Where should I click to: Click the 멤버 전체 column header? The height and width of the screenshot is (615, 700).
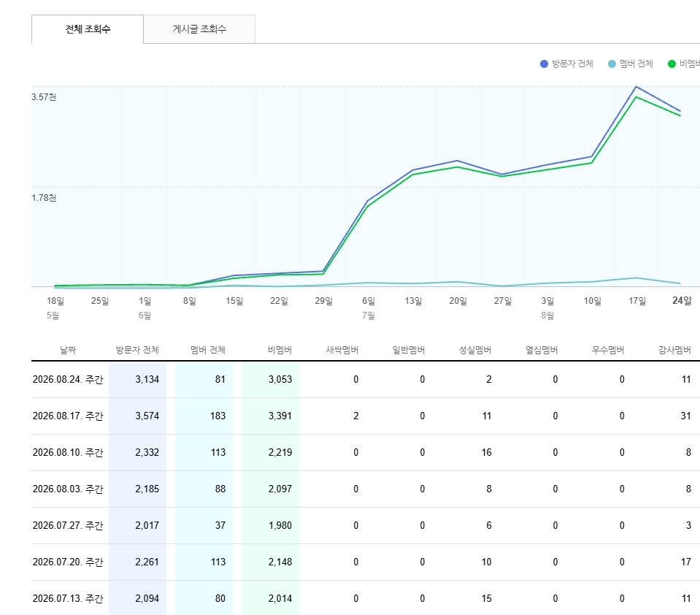tap(208, 350)
